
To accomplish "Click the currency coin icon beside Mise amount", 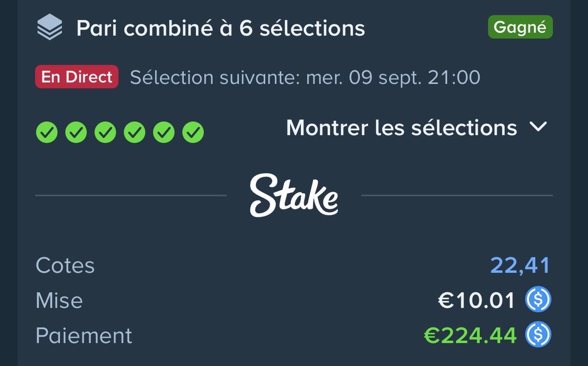I will [x=539, y=300].
